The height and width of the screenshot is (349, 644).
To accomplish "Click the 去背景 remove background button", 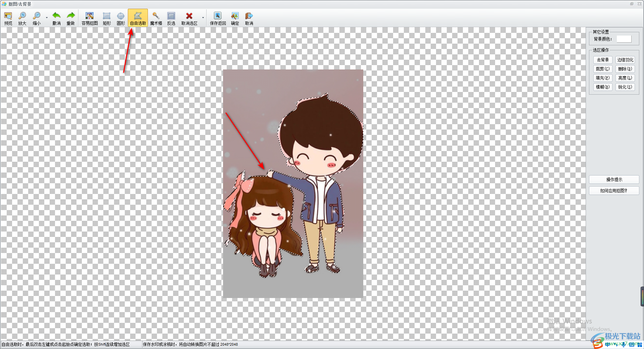I will coord(603,60).
